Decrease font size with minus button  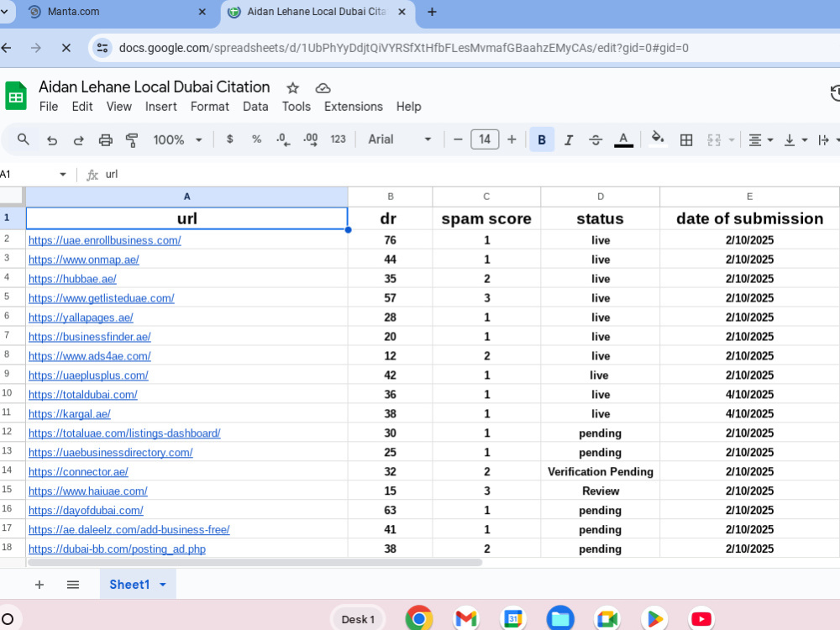pyautogui.click(x=458, y=139)
